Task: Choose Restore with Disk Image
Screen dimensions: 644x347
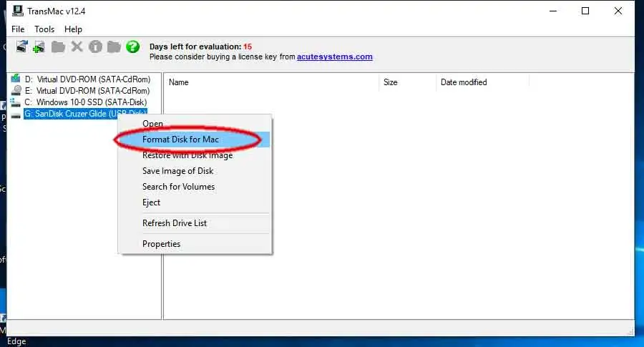Action: [195, 155]
